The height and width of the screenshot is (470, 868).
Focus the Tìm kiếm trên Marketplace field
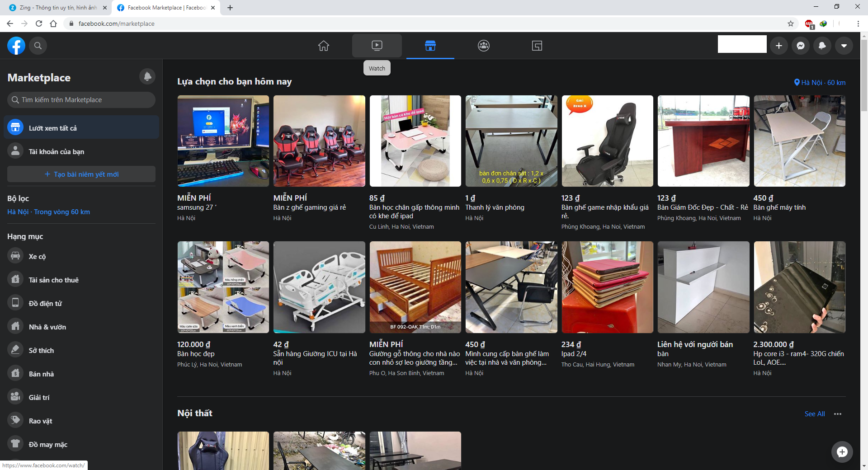(81, 100)
